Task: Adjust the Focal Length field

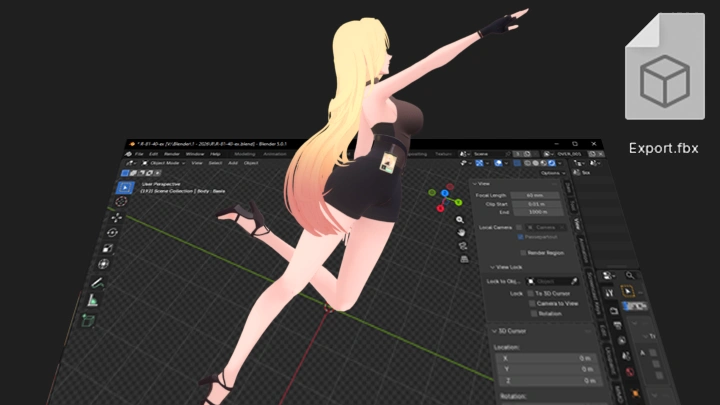Action: click(x=535, y=195)
